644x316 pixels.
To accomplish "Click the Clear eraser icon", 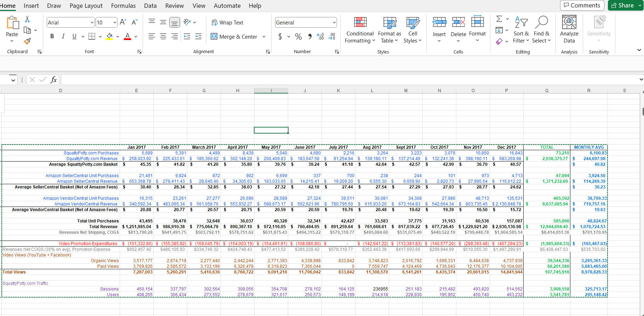I will point(499,41).
